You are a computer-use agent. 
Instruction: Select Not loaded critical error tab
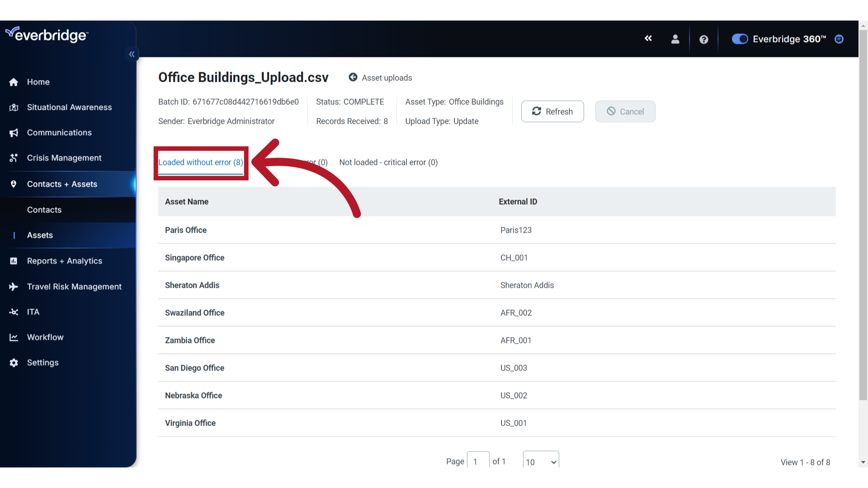[x=388, y=162]
